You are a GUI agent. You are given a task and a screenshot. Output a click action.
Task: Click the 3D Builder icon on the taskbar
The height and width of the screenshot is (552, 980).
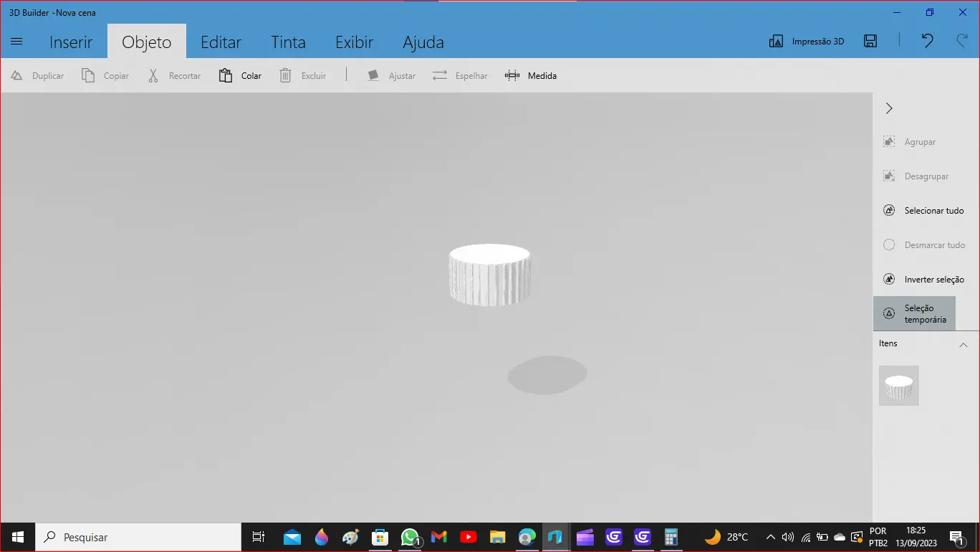[555, 537]
